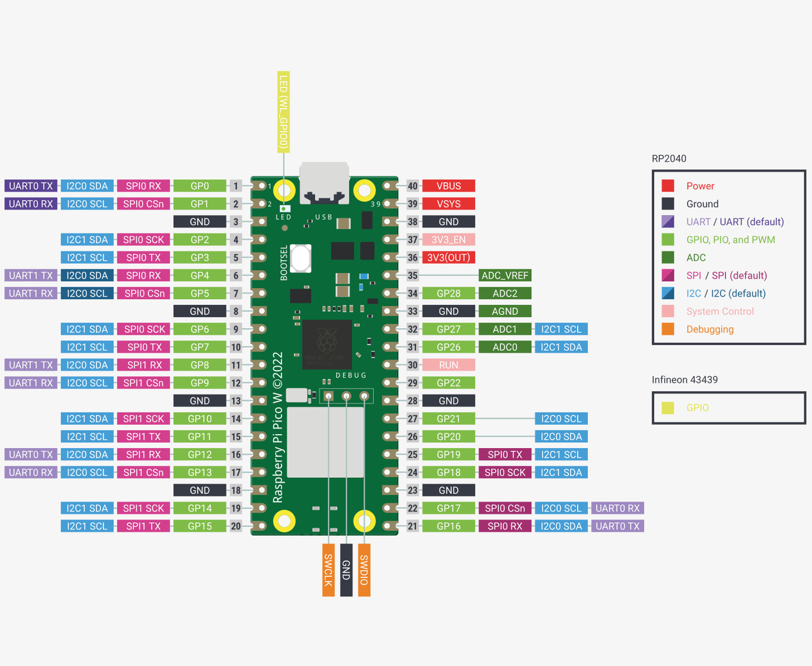812x666 pixels.
Task: Click the BOOTSEL button on the board
Action: point(301,258)
